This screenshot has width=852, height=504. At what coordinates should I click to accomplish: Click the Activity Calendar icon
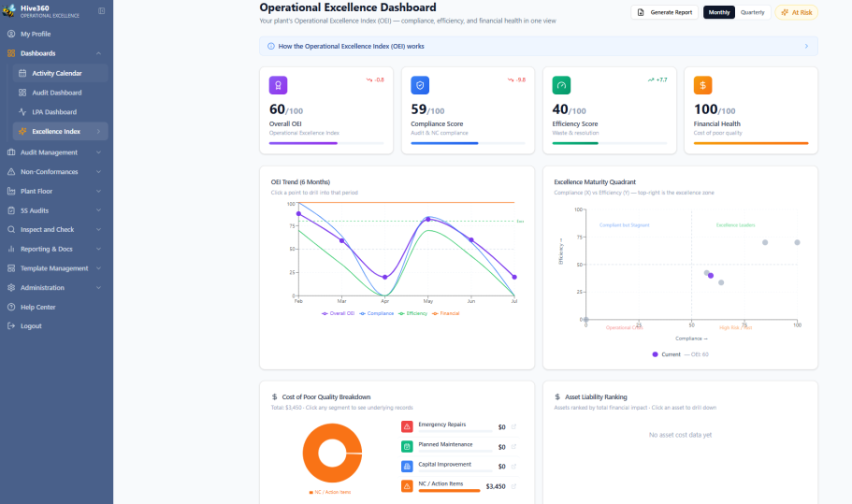22,73
